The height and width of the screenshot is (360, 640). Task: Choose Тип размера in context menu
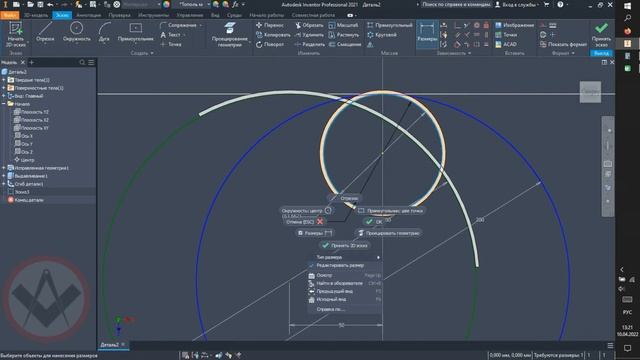coord(345,257)
